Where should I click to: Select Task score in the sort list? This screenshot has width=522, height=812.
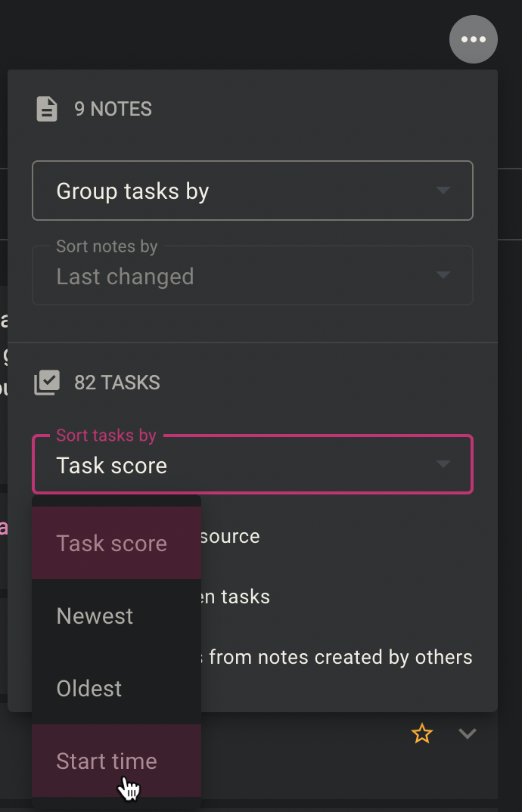[x=112, y=543]
